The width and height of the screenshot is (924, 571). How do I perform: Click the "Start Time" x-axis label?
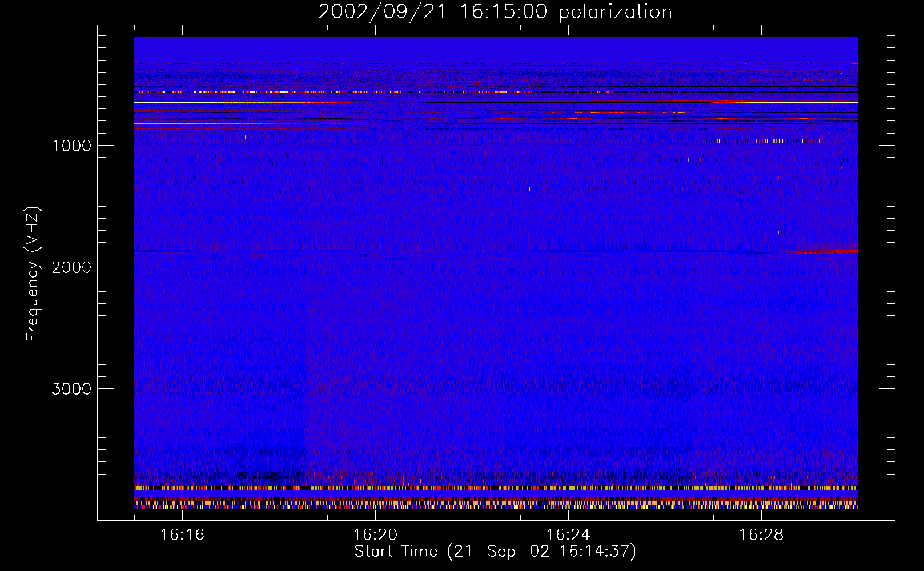click(x=495, y=552)
